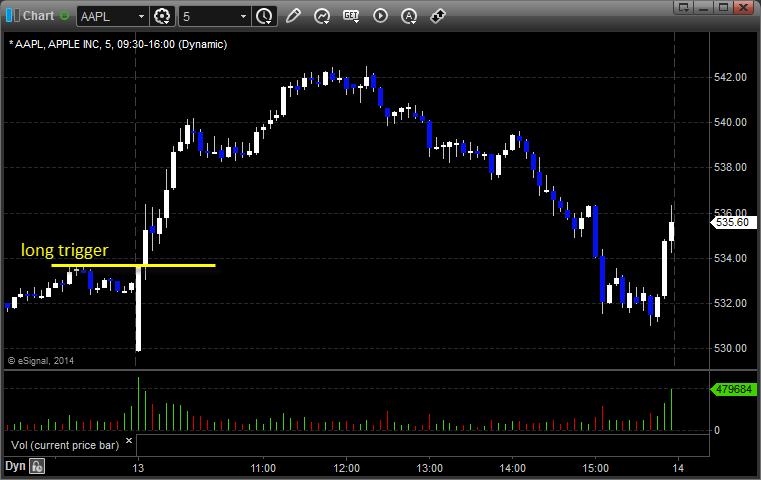Click the Dyn time template label
Image resolution: width=761 pixels, height=480 pixels.
tap(15, 466)
